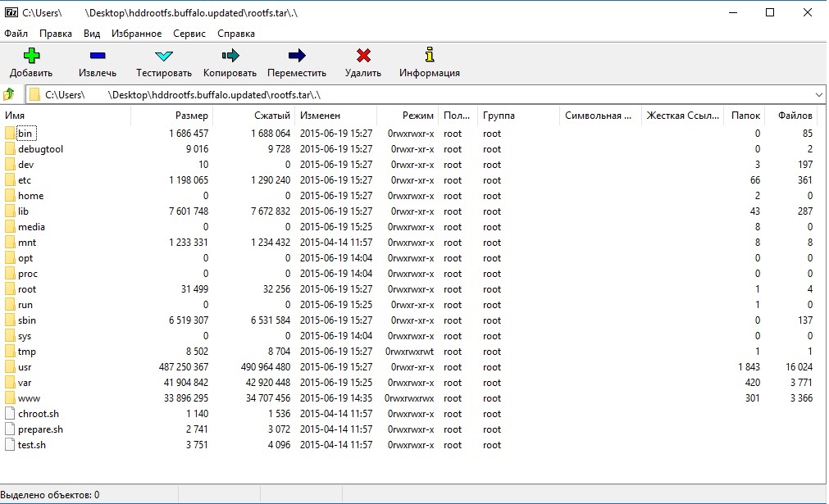The image size is (829, 504).
Task: Click the folder count 1 843
Action: [749, 367]
